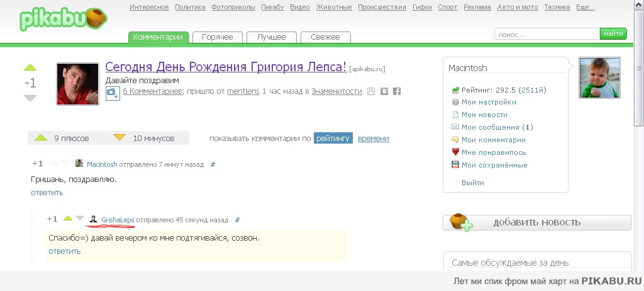Open the Григорий Лепс post thumbnail
This screenshot has width=644, height=291.
77,84
